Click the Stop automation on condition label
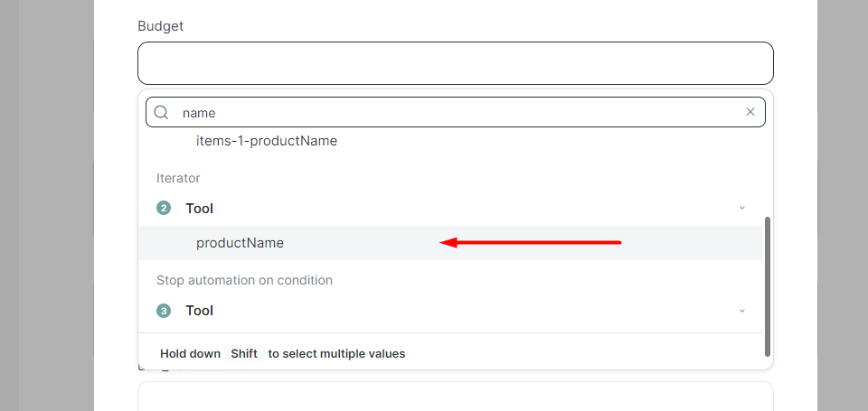868x411 pixels. pyautogui.click(x=245, y=280)
